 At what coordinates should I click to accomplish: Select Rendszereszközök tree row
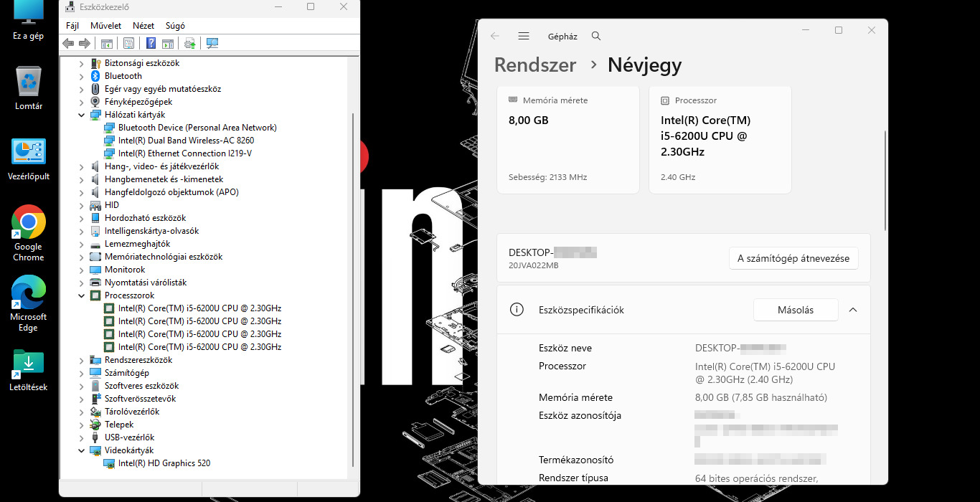click(138, 360)
